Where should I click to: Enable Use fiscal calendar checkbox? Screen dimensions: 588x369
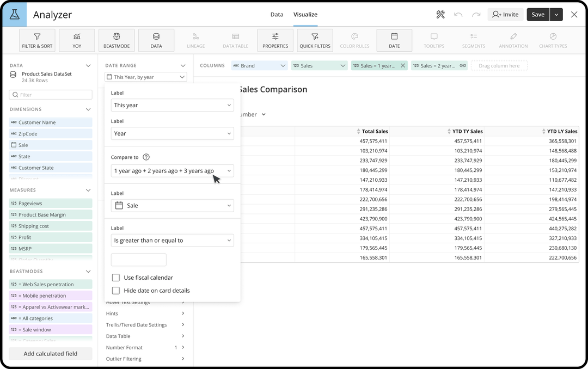coord(115,278)
